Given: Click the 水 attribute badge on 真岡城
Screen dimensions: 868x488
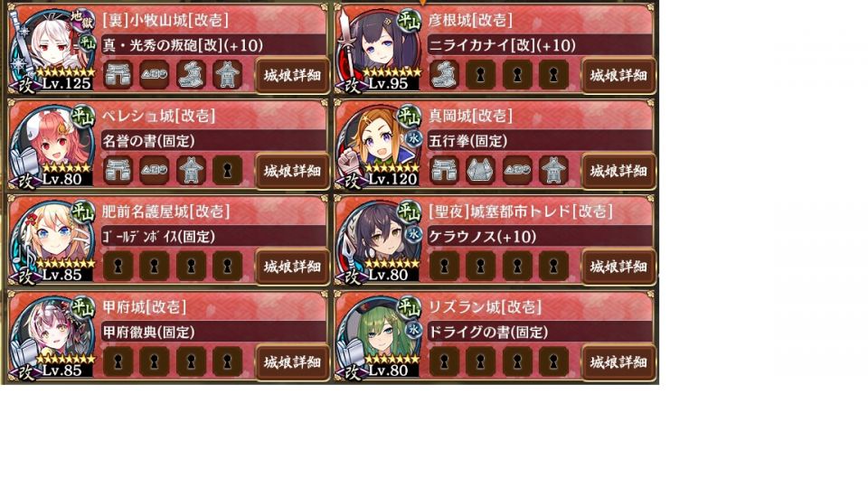Looking at the screenshot, I should click(x=413, y=138).
